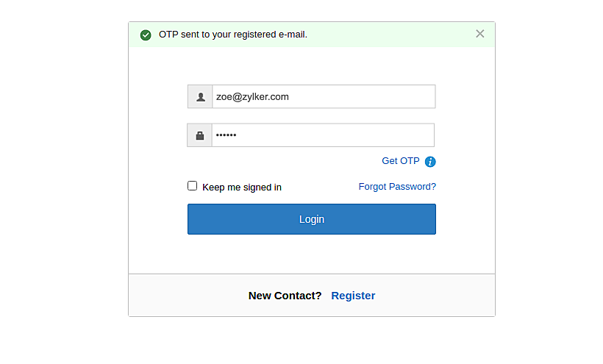Click the 'Keep me signed in' label
This screenshot has width=603, height=364.
tap(242, 188)
